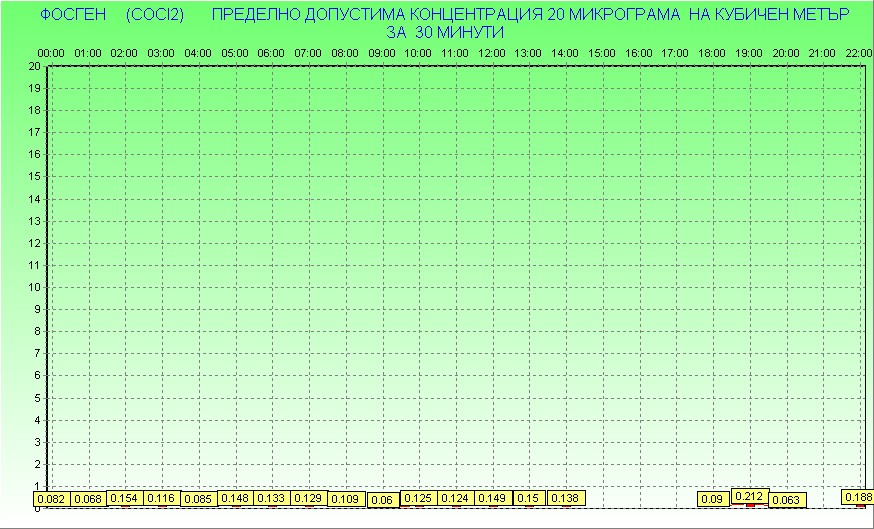Viewport: 874px width, 529px height.
Task: Select the 0.085 data label
Action: pyautogui.click(x=198, y=499)
